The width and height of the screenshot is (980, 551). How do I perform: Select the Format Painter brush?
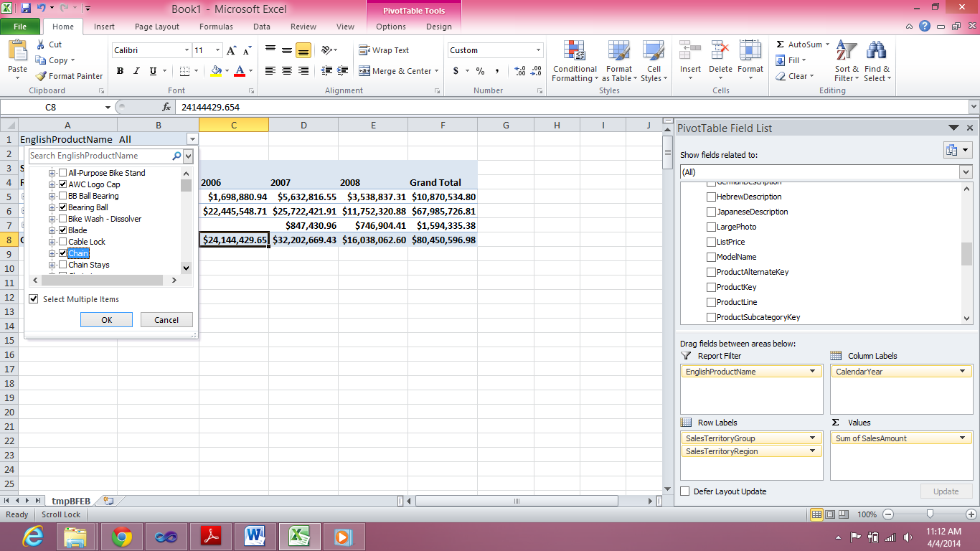[41, 76]
